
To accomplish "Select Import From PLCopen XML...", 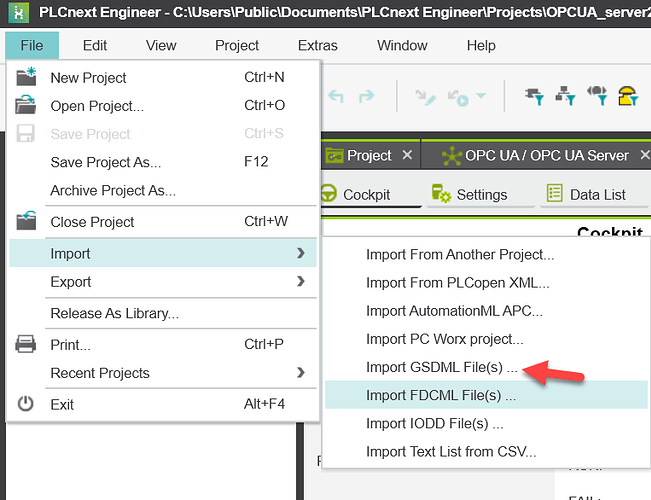I will (486, 282).
